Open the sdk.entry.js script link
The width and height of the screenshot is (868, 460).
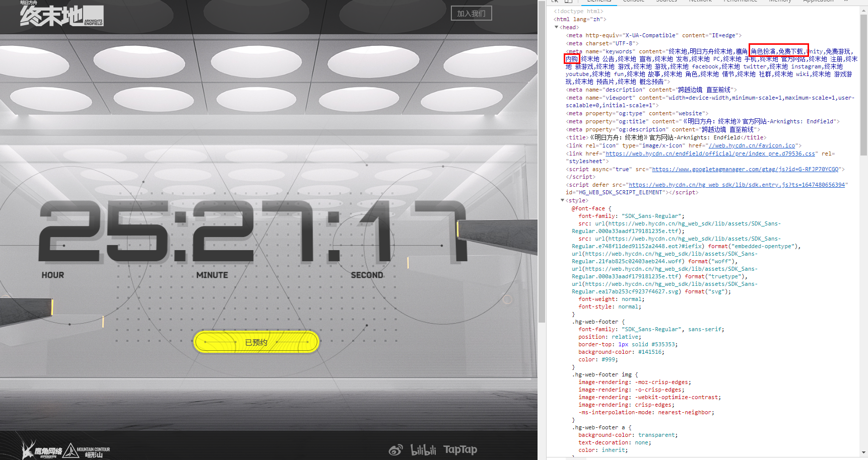click(x=737, y=185)
